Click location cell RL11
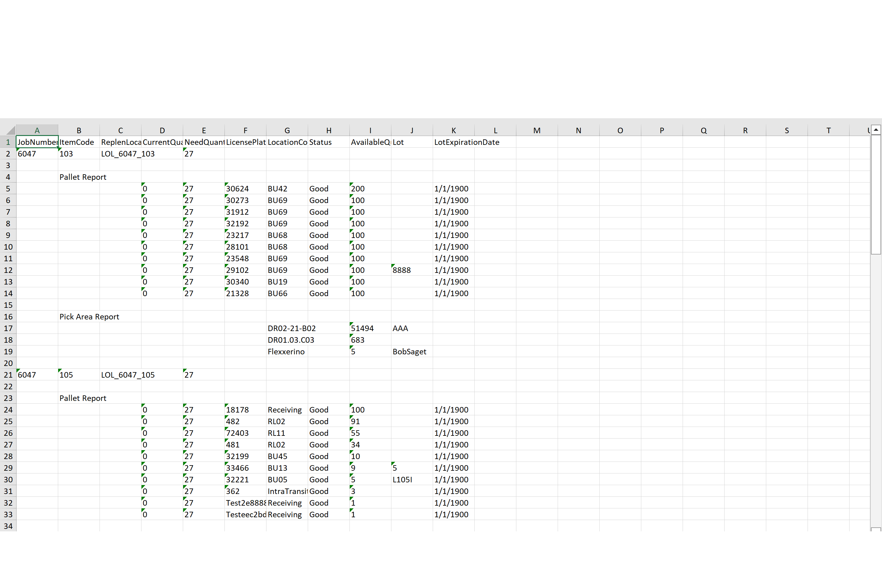The image size is (882, 588). 287,433
